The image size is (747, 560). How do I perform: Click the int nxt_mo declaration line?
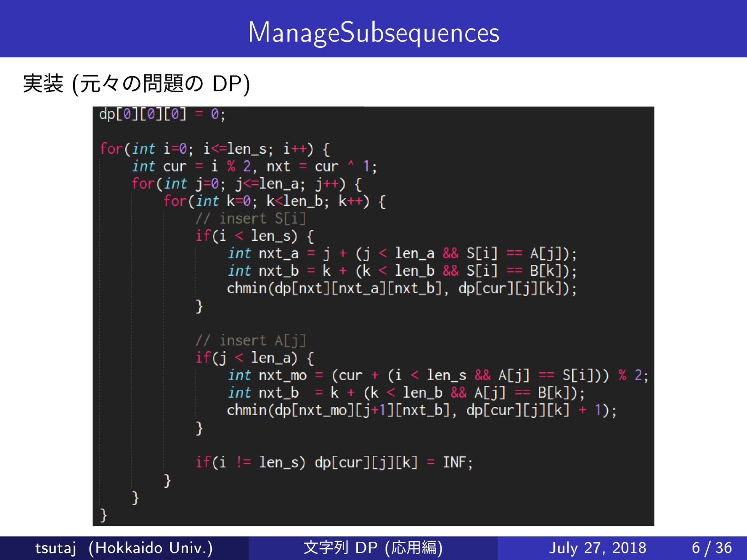tap(438, 375)
